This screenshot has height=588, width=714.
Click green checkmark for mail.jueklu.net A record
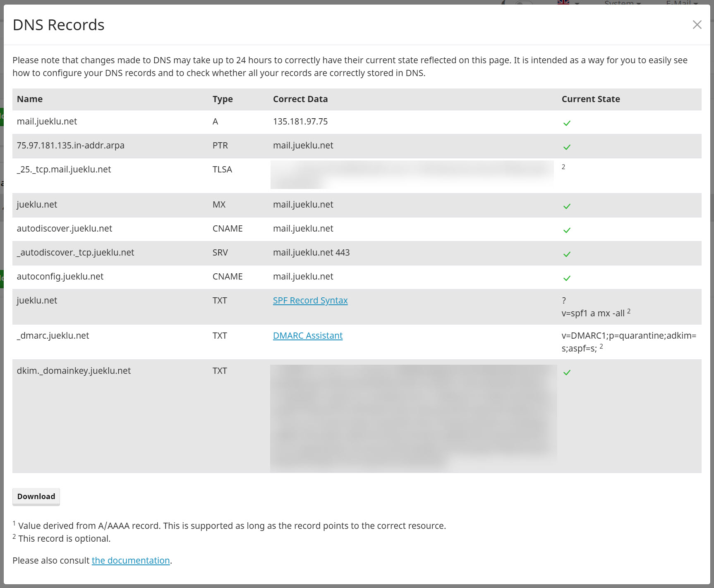[x=567, y=123]
